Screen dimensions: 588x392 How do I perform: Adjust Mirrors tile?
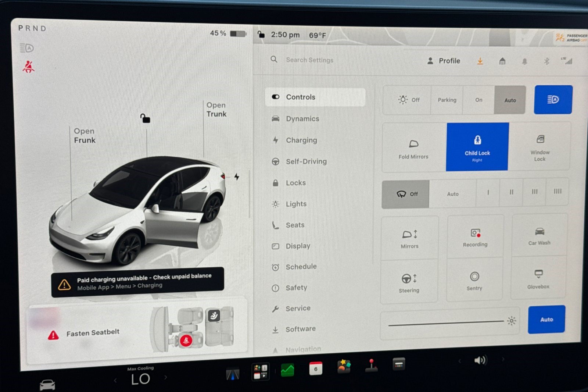(410, 238)
